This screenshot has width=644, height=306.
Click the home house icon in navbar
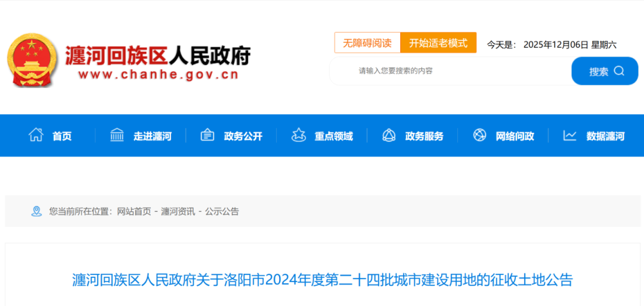coord(36,135)
